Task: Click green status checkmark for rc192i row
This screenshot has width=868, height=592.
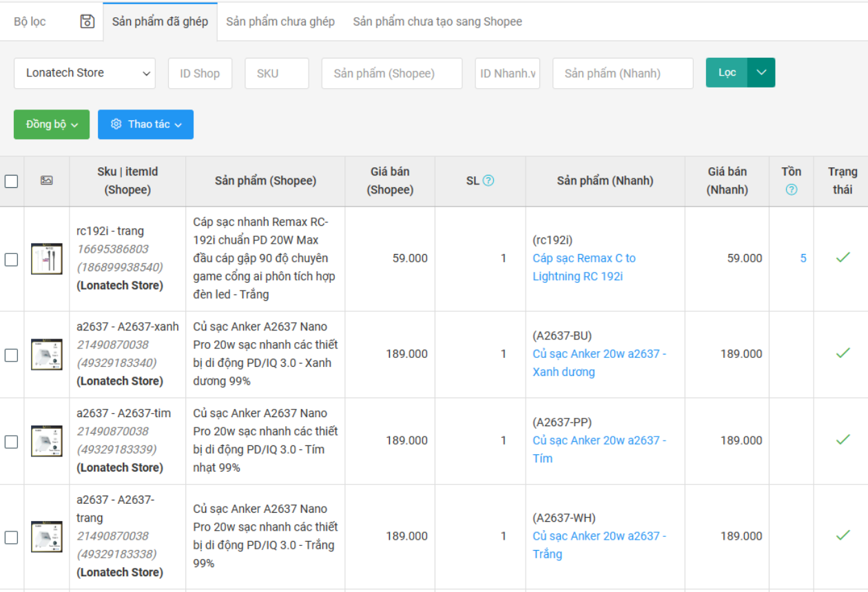Action: tap(843, 257)
